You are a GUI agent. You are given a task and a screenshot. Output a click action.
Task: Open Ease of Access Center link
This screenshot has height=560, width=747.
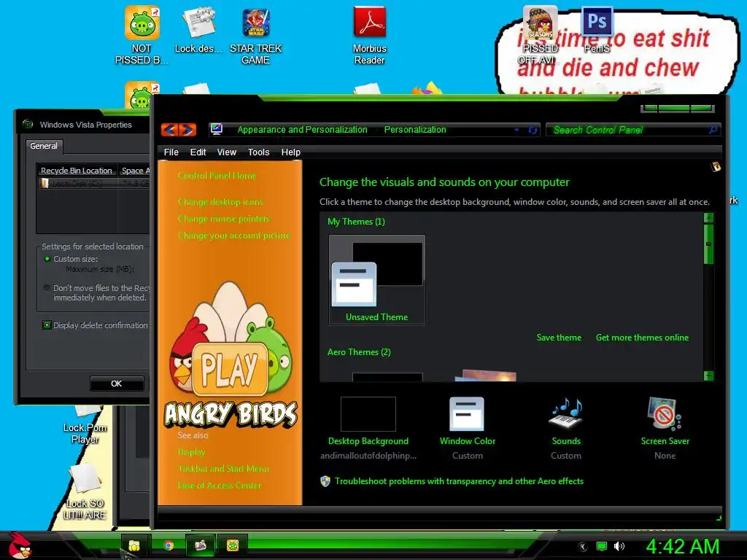click(219, 486)
